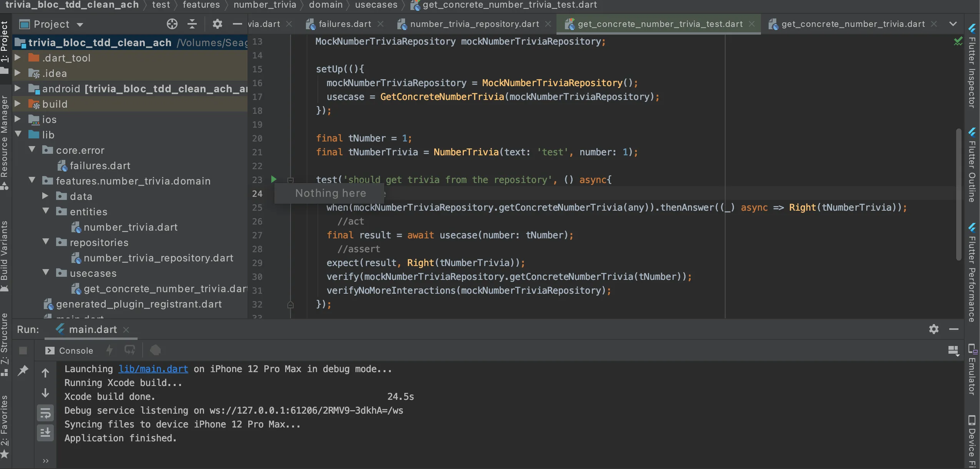Click the Console tab button
Screen dimensions: 980x469
coord(70,350)
